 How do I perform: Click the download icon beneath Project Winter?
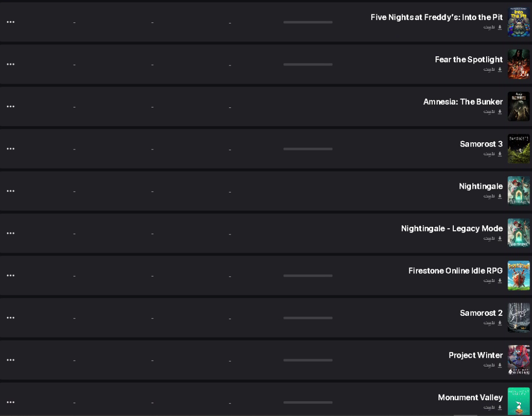(x=500, y=365)
